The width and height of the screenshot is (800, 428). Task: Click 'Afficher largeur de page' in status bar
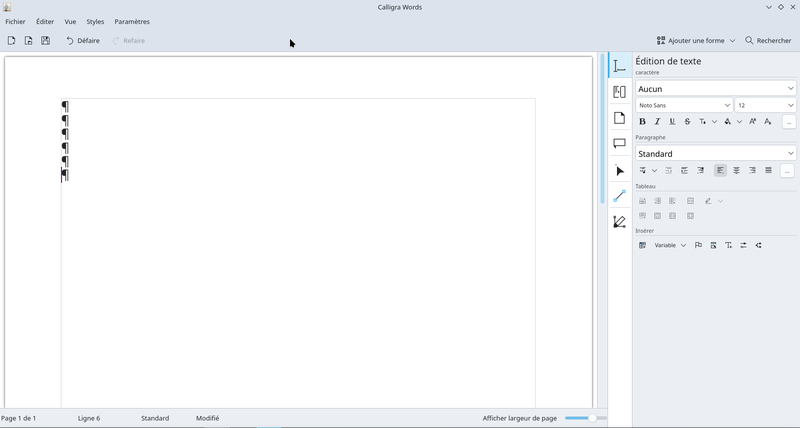click(519, 418)
